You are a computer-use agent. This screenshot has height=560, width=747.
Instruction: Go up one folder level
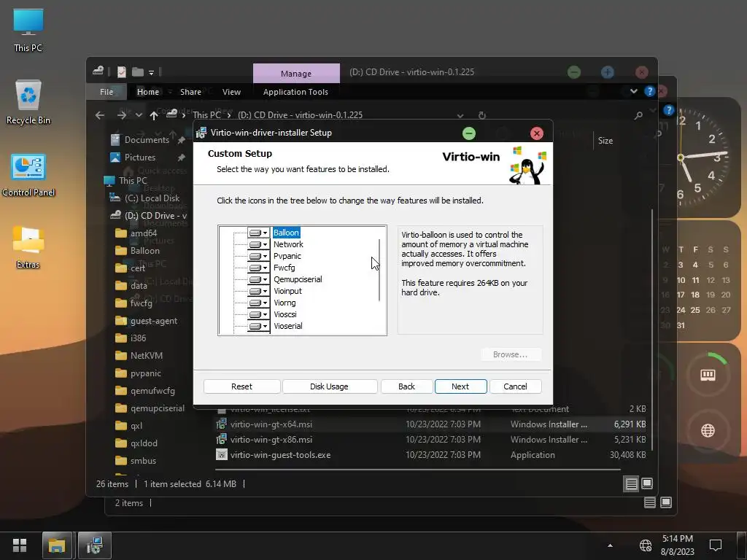153,115
